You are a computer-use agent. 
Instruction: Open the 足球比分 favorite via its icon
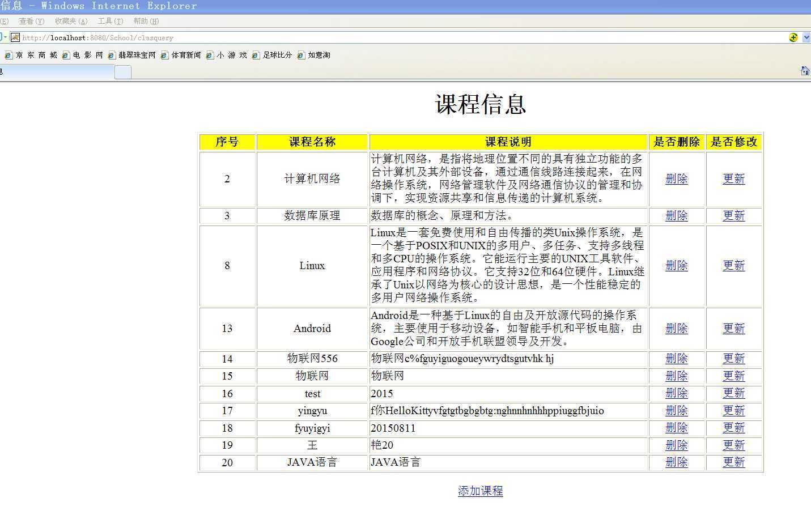coord(256,55)
